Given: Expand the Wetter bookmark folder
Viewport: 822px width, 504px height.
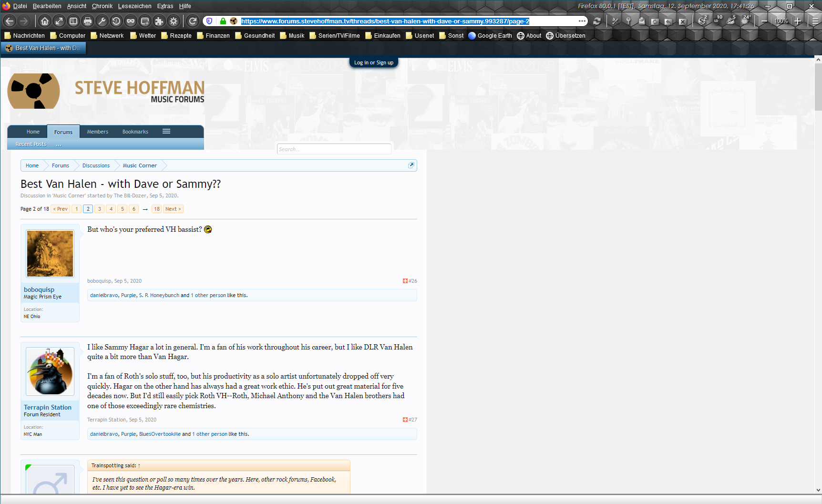Looking at the screenshot, I should [x=143, y=36].
